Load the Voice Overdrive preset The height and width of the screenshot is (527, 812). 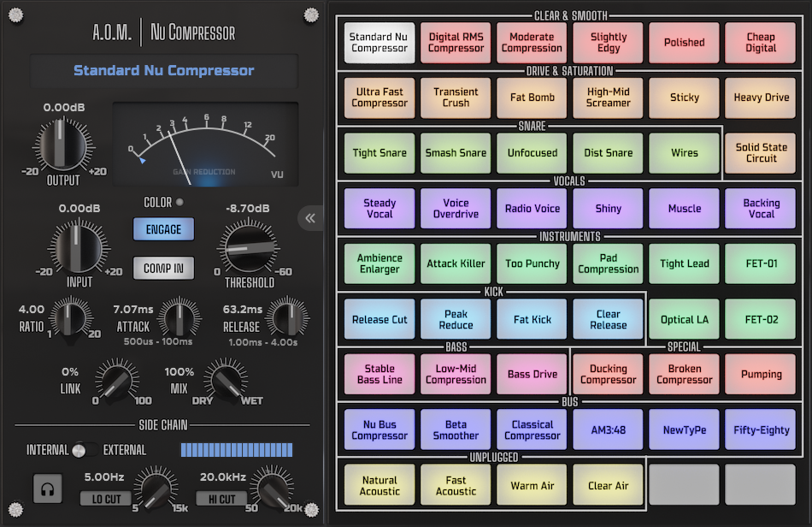(456, 208)
